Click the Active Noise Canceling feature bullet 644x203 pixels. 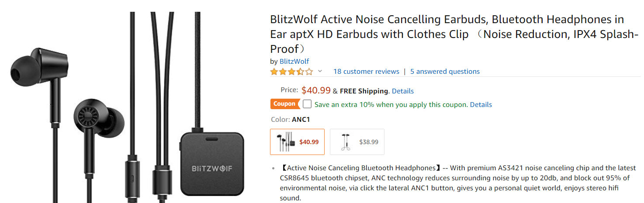click(454, 183)
